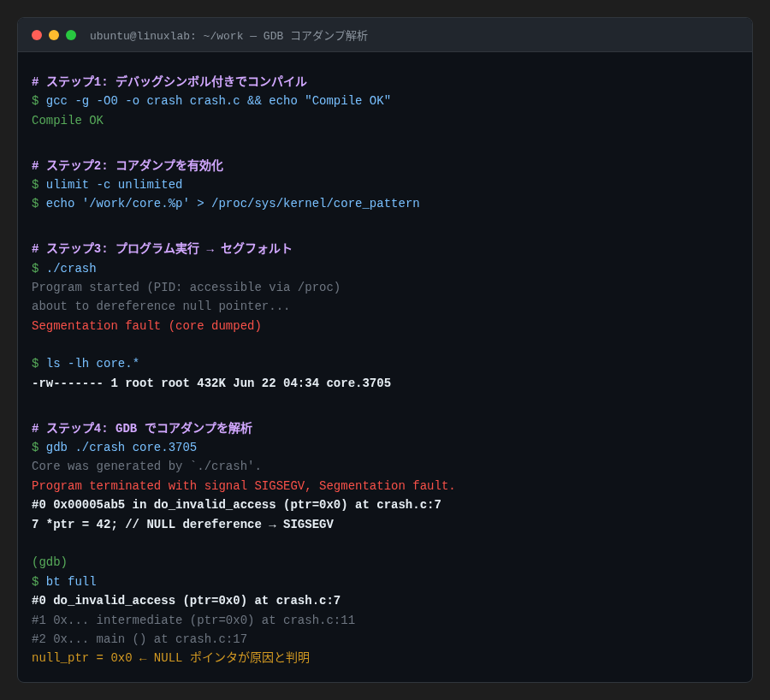
Task: Click frame '#0 0x00005ab5 in do_invalid_access' line
Action: click(236, 505)
